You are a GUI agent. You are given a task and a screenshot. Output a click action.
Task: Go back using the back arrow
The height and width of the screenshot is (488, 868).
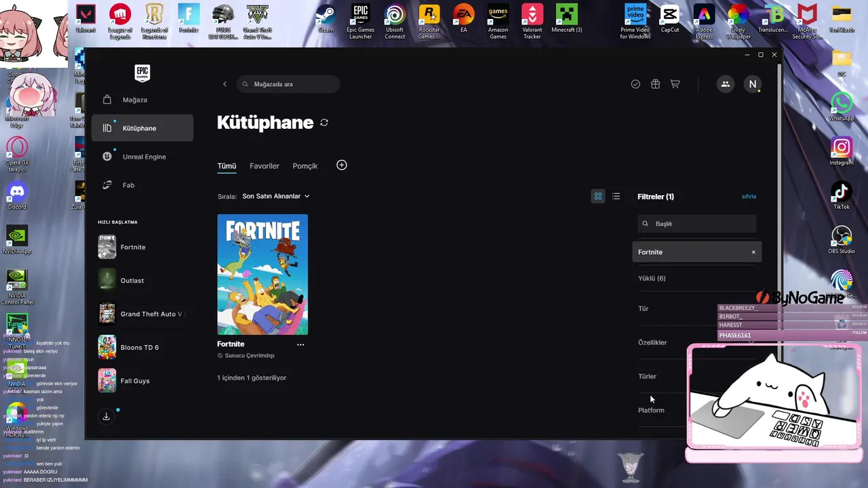click(x=225, y=84)
